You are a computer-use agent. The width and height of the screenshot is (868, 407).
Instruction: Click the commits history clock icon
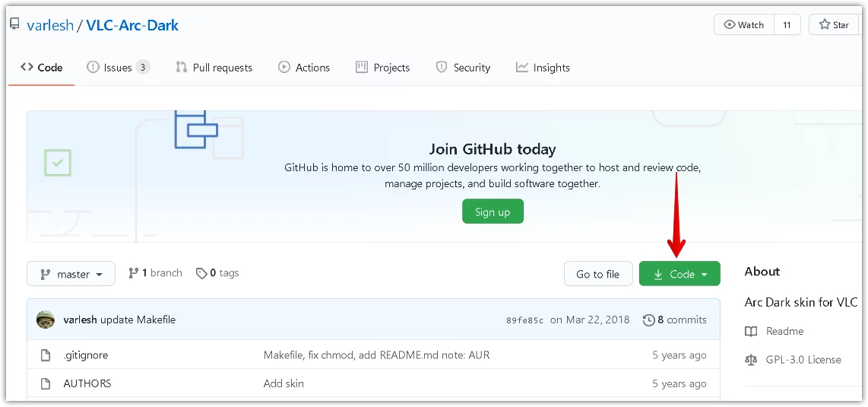(x=649, y=320)
